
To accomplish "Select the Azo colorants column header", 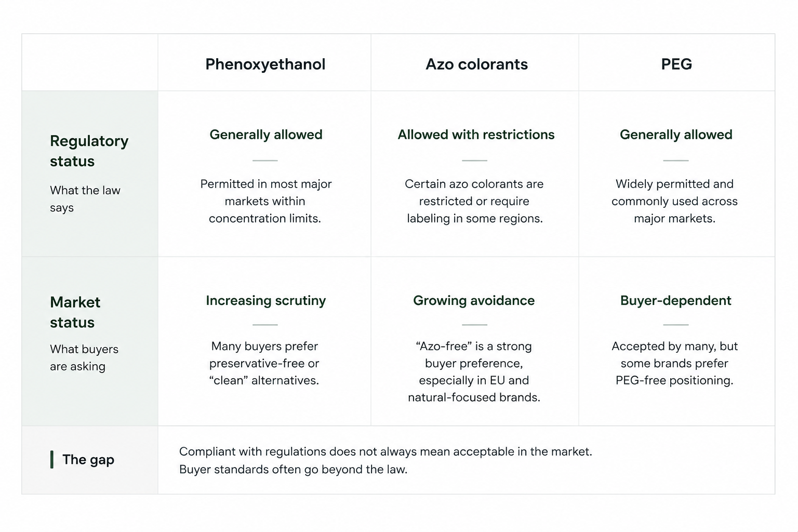I will coord(476,64).
